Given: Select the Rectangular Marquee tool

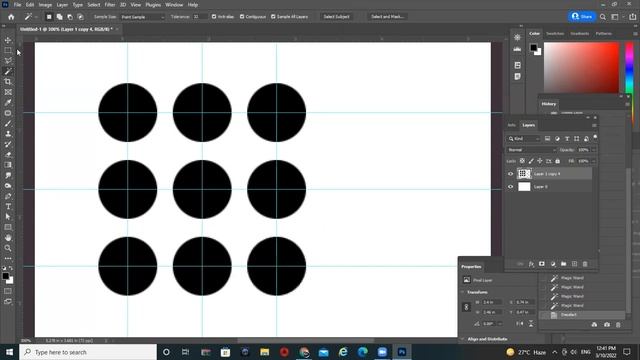Looking at the screenshot, I should (8, 51).
